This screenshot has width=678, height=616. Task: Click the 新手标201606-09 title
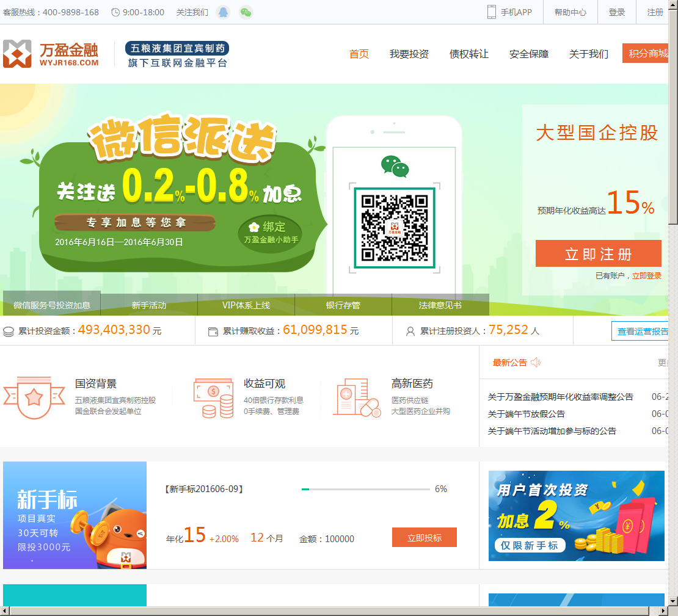[203, 489]
